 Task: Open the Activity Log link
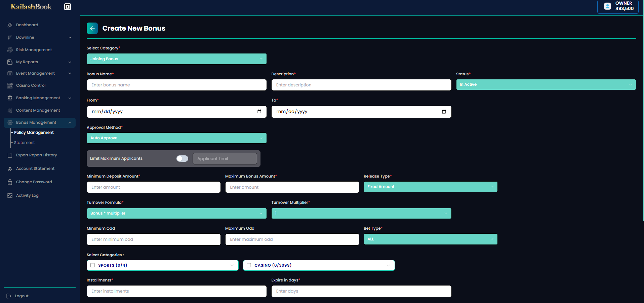tap(27, 195)
